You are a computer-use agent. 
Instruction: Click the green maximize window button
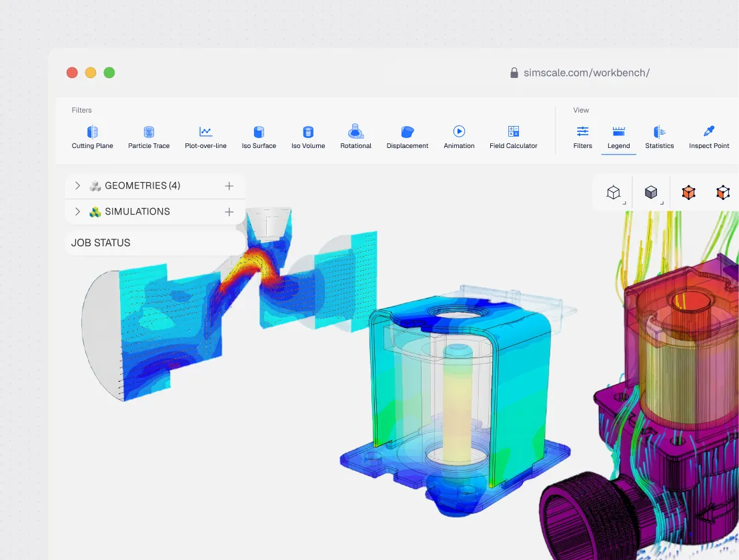pos(109,73)
